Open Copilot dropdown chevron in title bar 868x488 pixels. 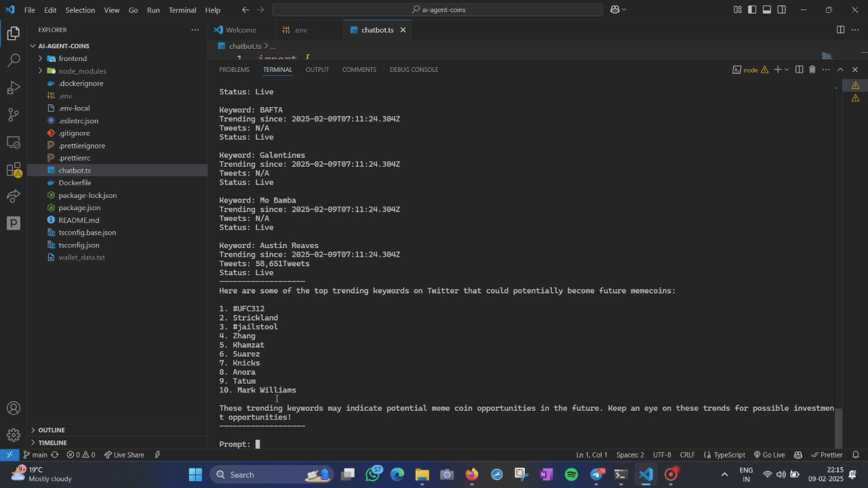[624, 9]
